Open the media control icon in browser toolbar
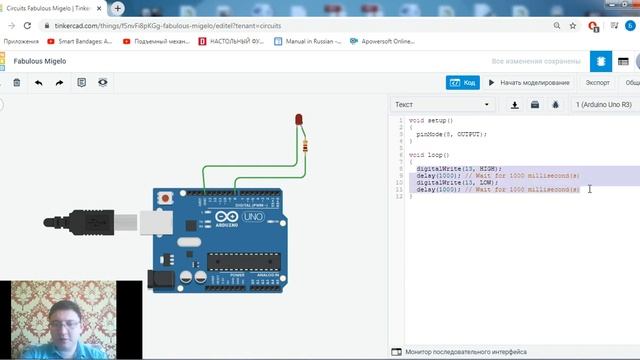This screenshot has height=360, width=640. pyautogui.click(x=614, y=26)
